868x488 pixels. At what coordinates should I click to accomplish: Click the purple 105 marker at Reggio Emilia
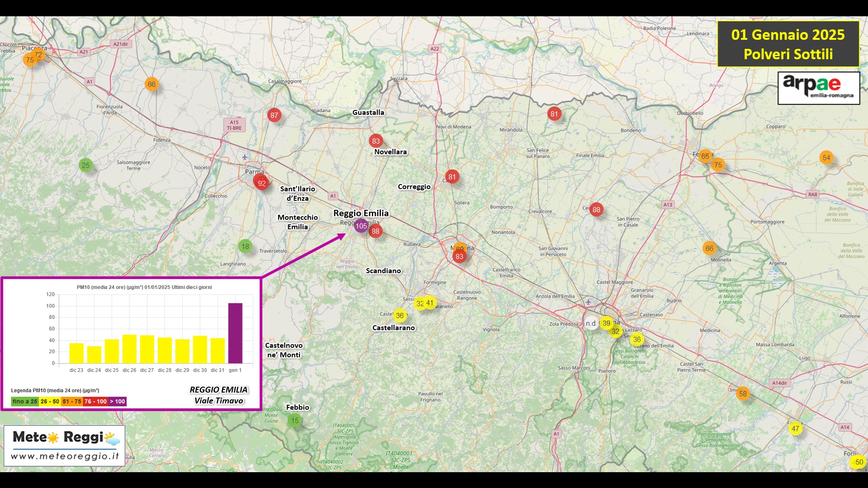[361, 226]
